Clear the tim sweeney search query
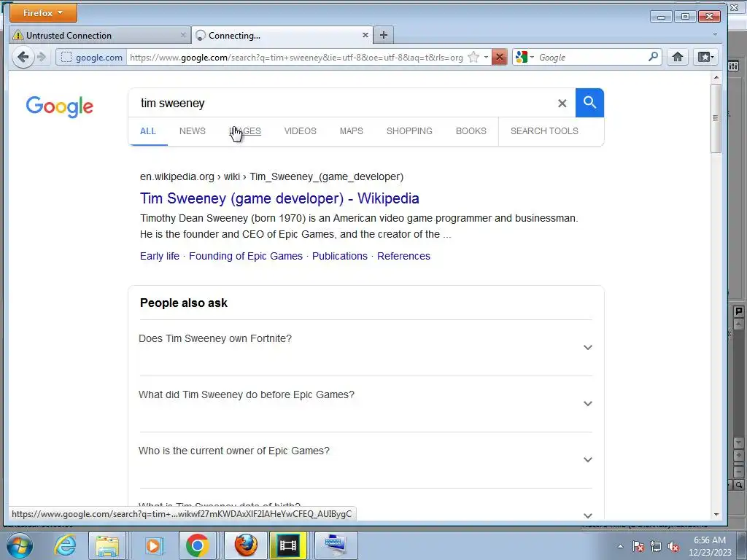 pos(562,104)
